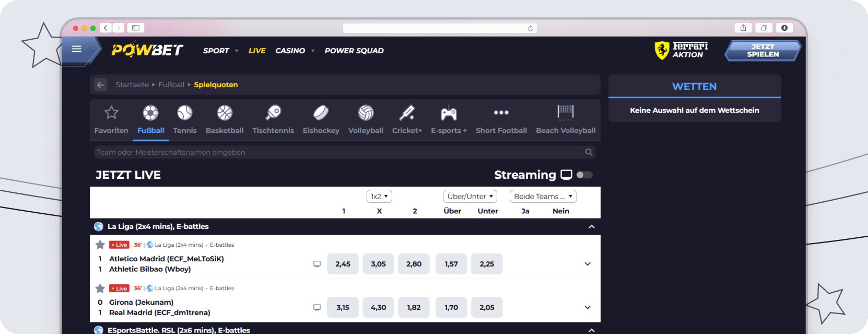This screenshot has width=868, height=334.
Task: Select the Fußball sport category
Action: pyautogui.click(x=151, y=119)
